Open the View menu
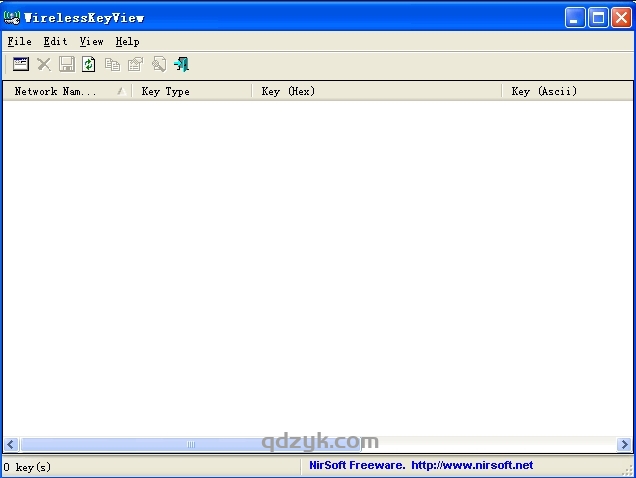Viewport: 636px width, 478px height. 91,41
